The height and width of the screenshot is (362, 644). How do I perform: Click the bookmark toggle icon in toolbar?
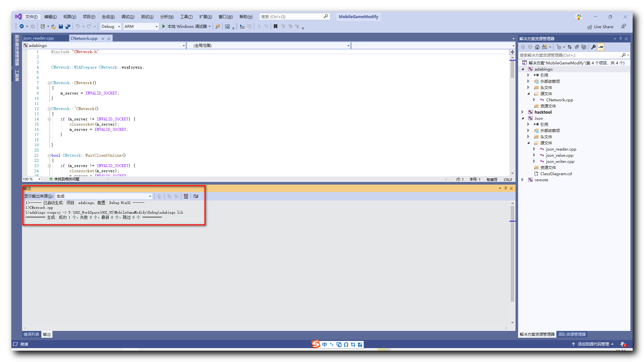click(x=275, y=27)
